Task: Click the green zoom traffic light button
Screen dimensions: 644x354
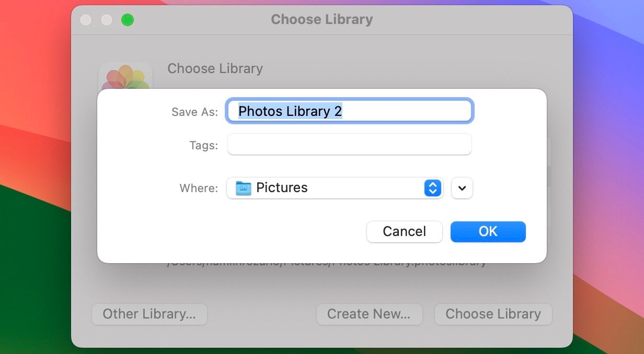Action: coord(126,19)
